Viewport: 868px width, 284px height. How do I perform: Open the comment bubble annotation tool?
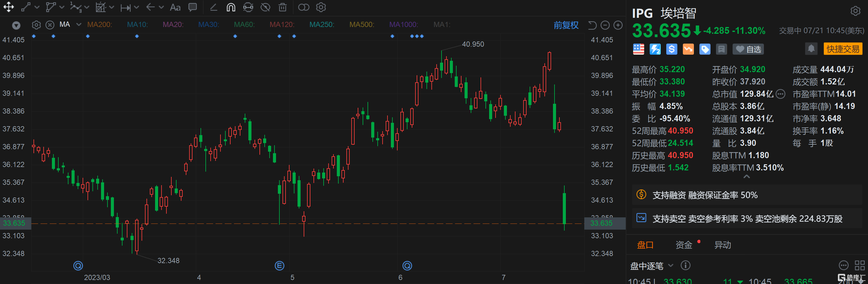tap(193, 7)
